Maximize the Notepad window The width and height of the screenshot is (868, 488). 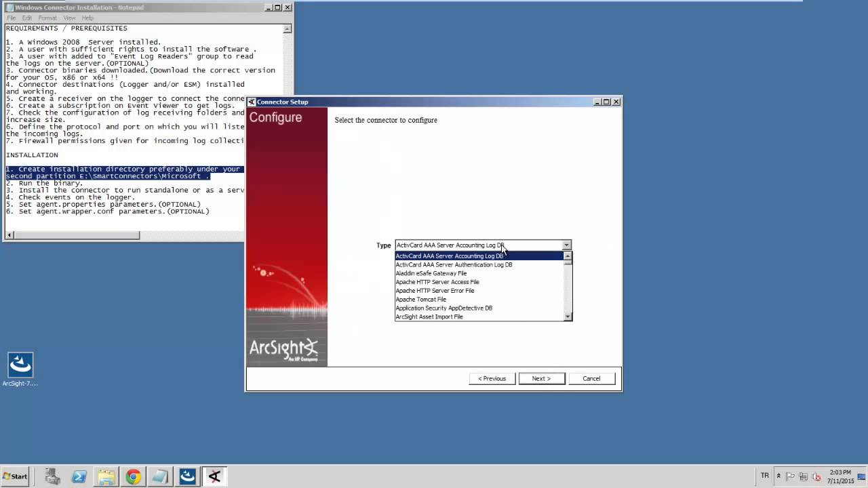tap(278, 7)
